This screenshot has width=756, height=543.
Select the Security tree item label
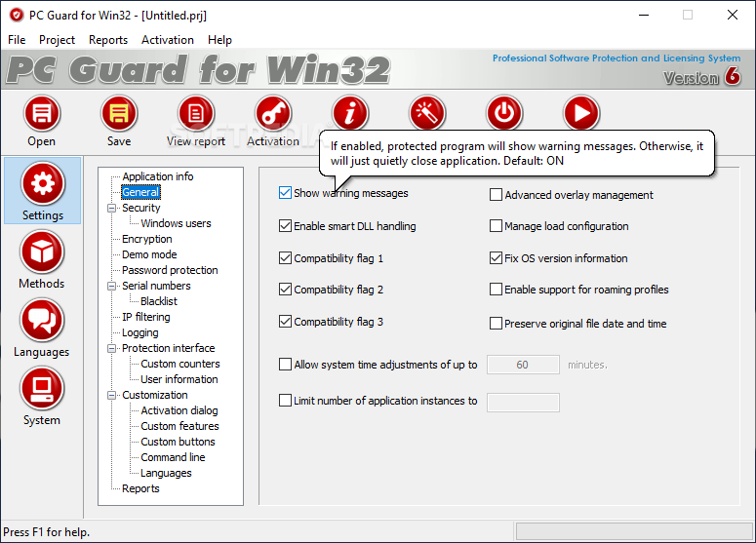point(141,209)
